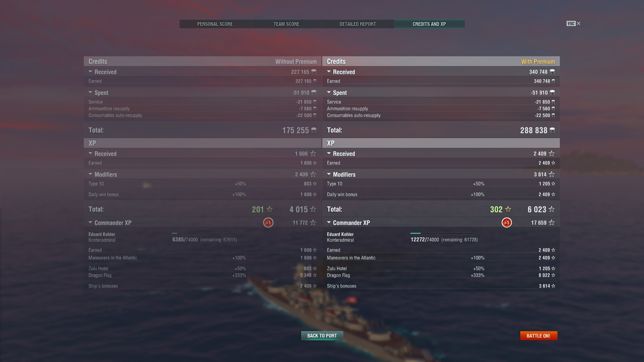Click the Back to Port button
Image resolution: width=644 pixels, height=362 pixels.
(322, 336)
